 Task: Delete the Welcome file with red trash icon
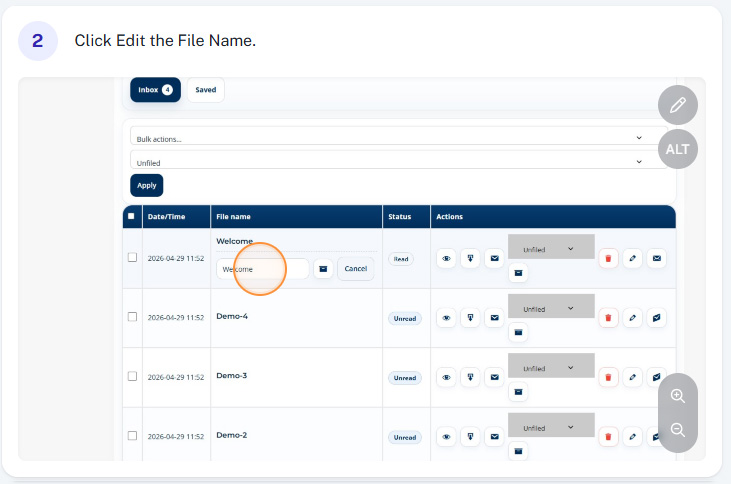pos(608,258)
